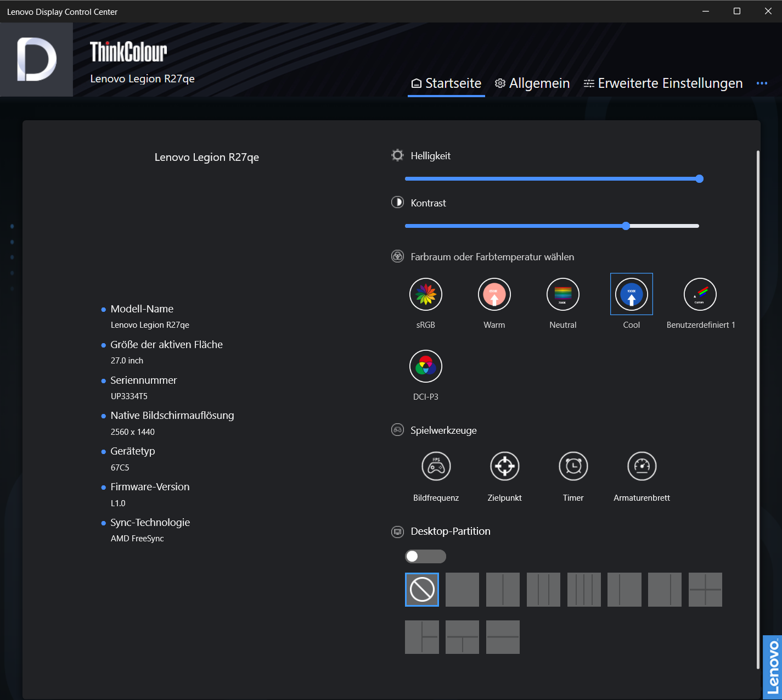Select the no-partition layout
Viewport: 782px width, 700px height.
coord(422,590)
